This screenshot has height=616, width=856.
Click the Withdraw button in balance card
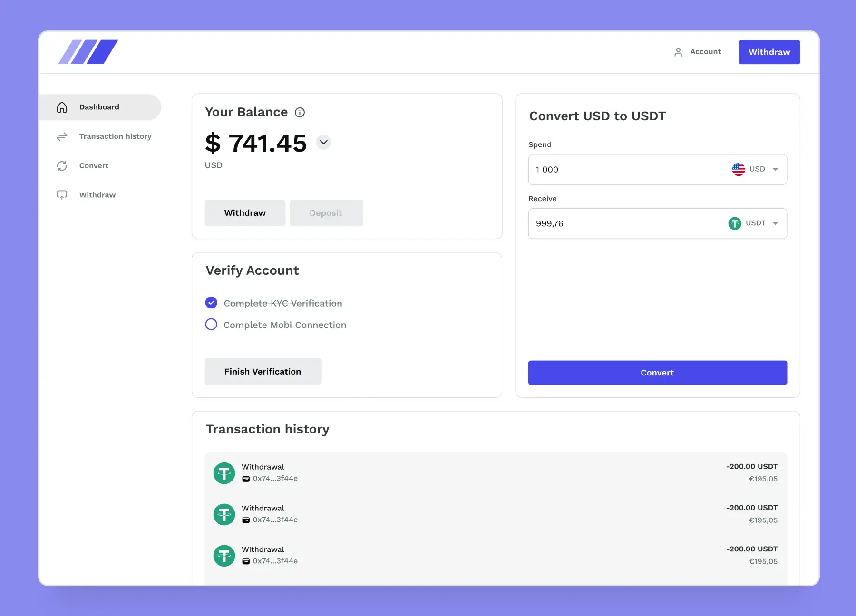pos(245,212)
